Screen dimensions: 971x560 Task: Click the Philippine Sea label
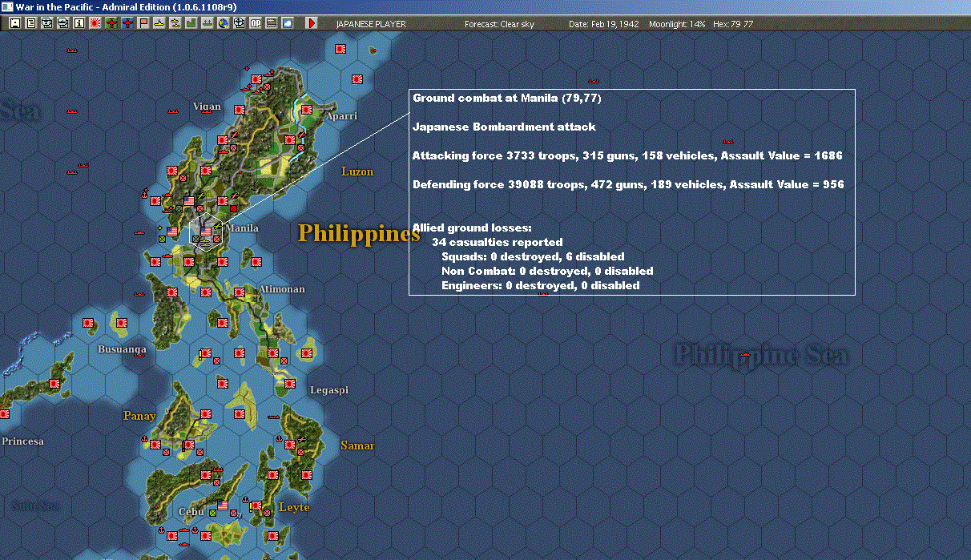point(760,354)
